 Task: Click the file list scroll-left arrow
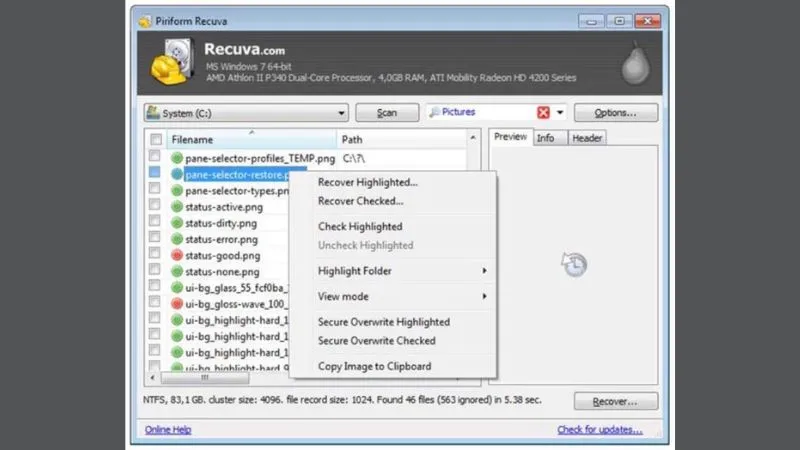pyautogui.click(x=152, y=378)
